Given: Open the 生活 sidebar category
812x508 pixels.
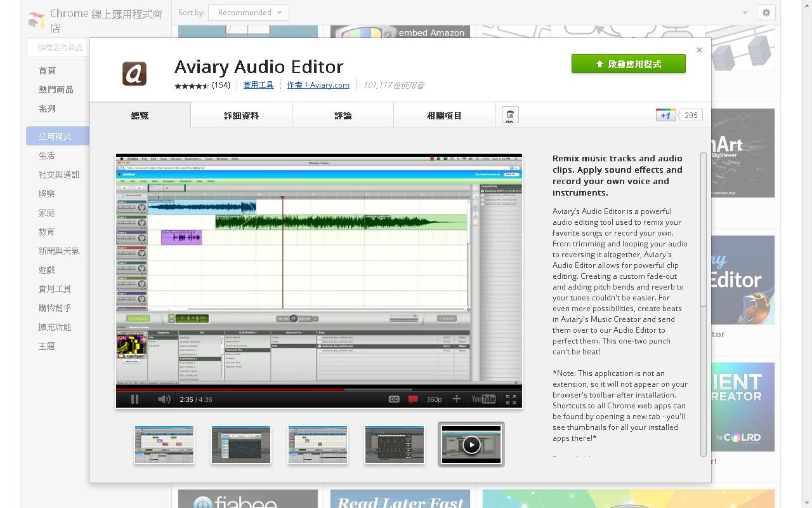Looking at the screenshot, I should click(46, 156).
